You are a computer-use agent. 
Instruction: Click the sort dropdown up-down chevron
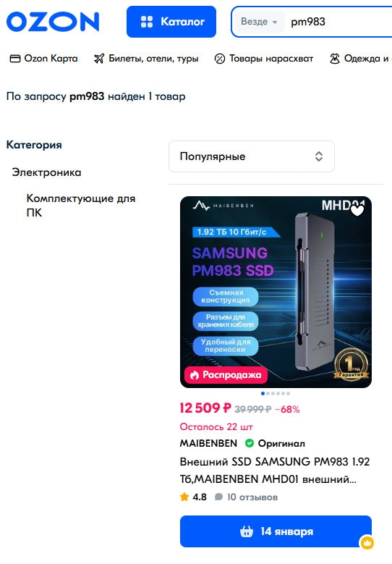(319, 156)
